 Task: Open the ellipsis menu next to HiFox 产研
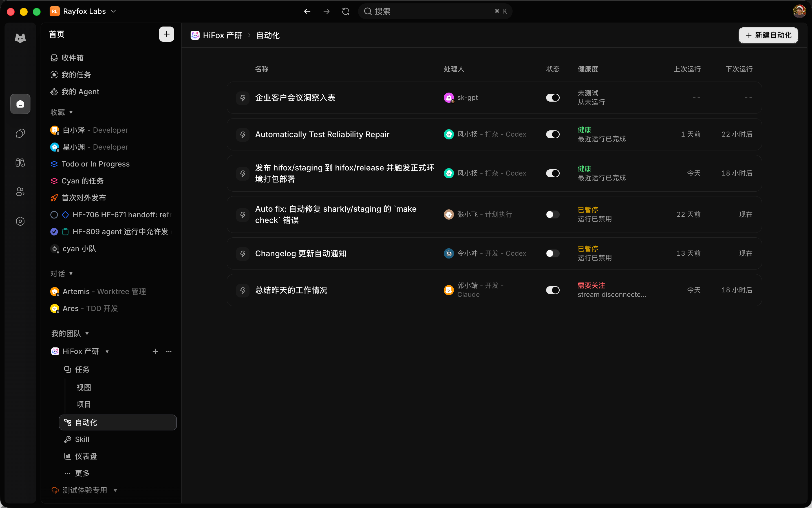[x=169, y=351]
